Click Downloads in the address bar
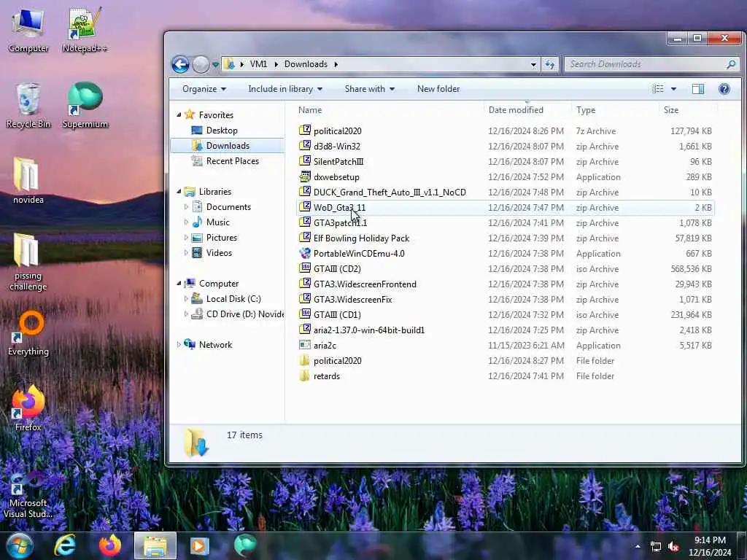Image resolution: width=747 pixels, height=560 pixels. pos(306,64)
